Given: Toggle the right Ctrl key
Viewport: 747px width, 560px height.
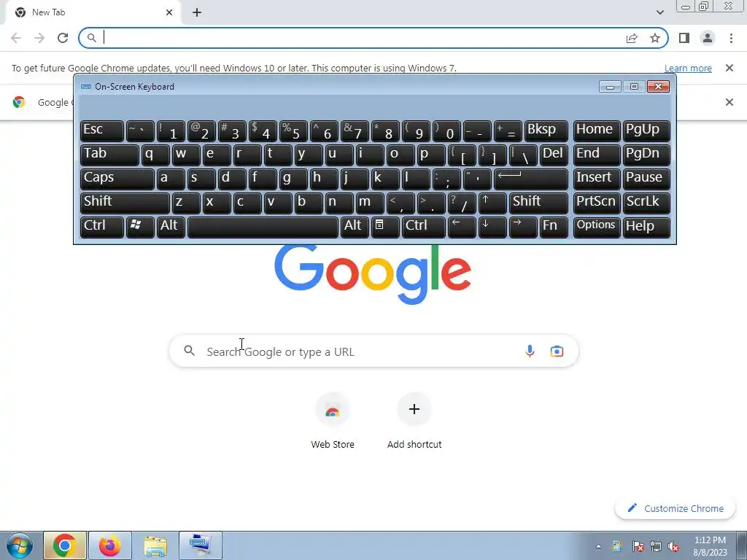Looking at the screenshot, I should point(424,227).
